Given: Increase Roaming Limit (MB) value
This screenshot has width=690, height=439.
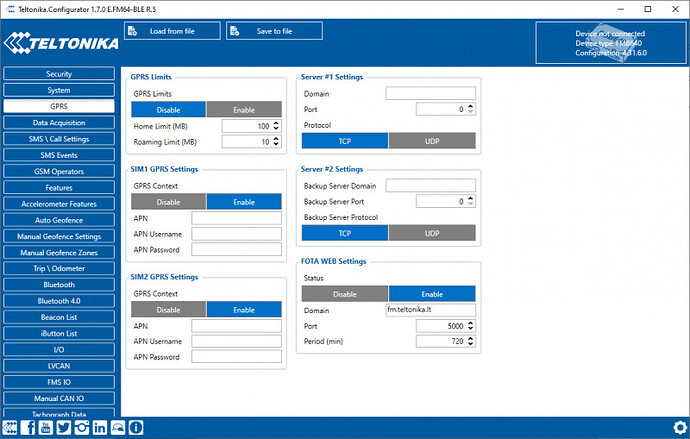Looking at the screenshot, I should point(276,139).
